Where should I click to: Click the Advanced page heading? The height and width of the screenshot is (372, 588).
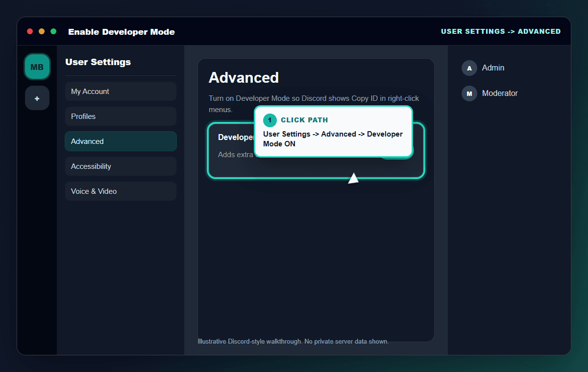point(244,78)
